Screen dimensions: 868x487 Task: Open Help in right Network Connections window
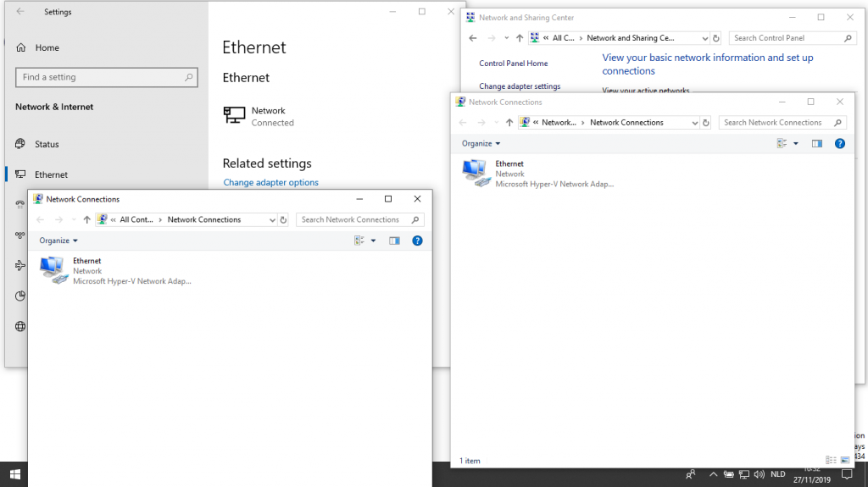840,143
